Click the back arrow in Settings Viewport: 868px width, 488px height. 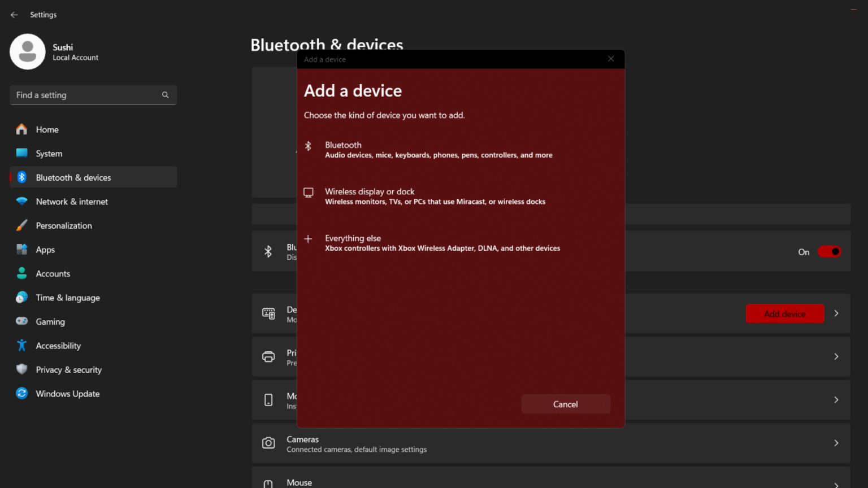[14, 15]
